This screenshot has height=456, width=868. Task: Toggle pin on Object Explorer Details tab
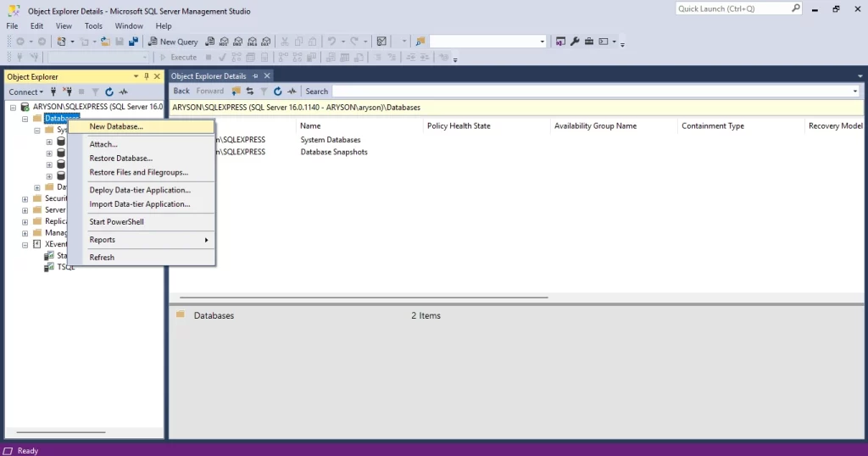click(255, 75)
